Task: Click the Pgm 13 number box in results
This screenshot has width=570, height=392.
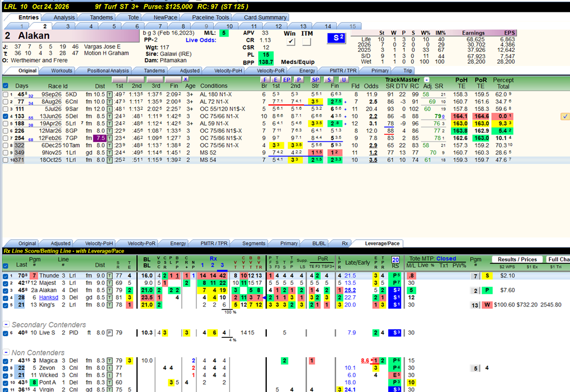Action: (x=475, y=305)
